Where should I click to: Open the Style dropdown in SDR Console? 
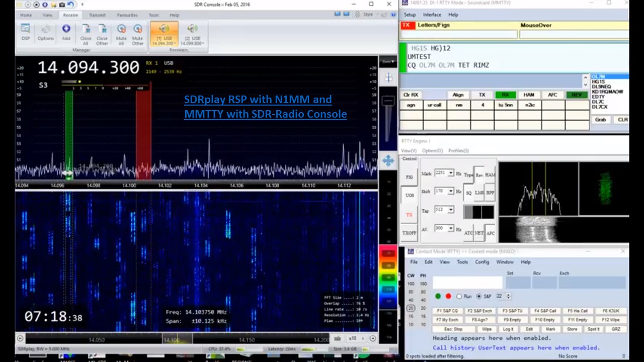pos(371,15)
